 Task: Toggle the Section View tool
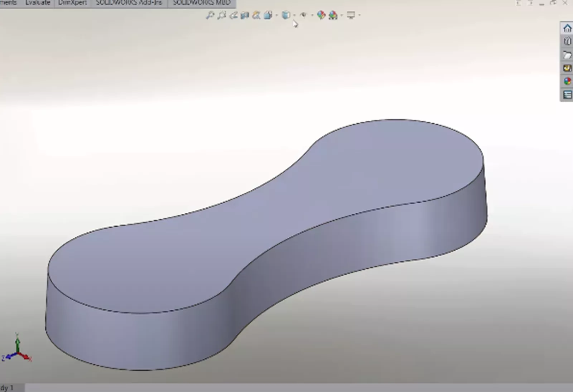click(x=245, y=15)
